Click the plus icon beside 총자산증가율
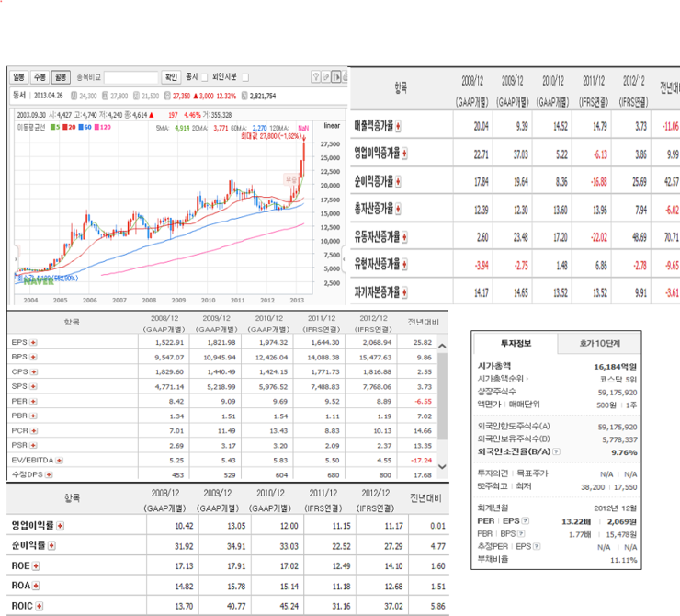Screen dimensions: 680x616 [x=398, y=209]
